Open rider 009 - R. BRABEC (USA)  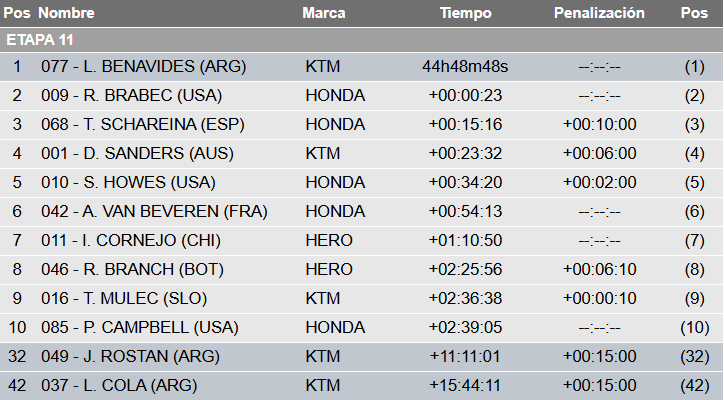point(131,96)
